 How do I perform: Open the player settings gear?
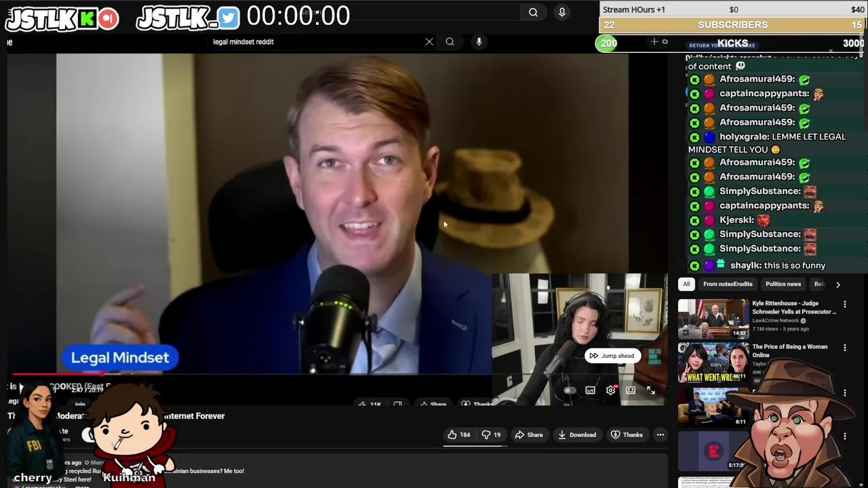(610, 390)
